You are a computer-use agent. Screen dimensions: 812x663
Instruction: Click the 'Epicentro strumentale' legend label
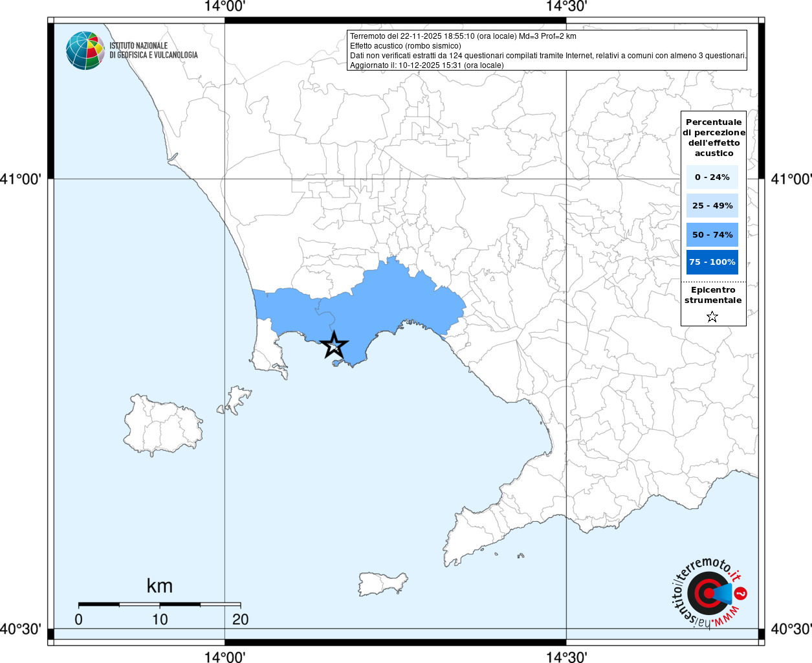pyautogui.click(x=713, y=295)
